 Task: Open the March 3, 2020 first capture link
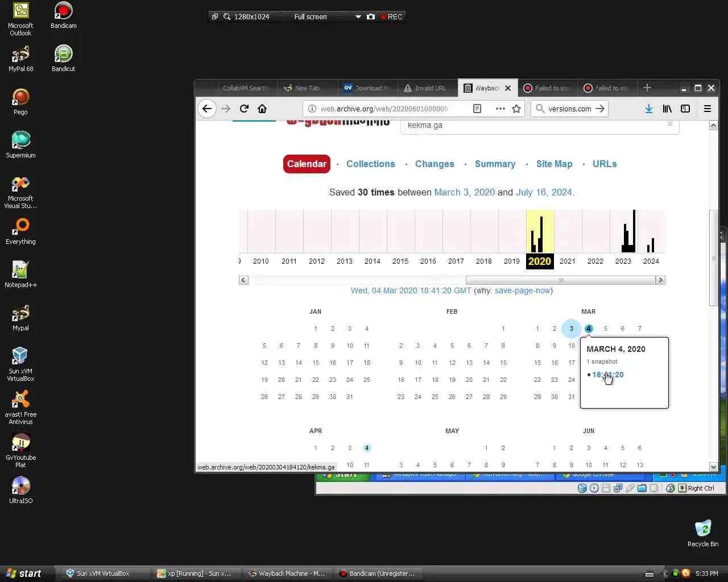point(464,192)
